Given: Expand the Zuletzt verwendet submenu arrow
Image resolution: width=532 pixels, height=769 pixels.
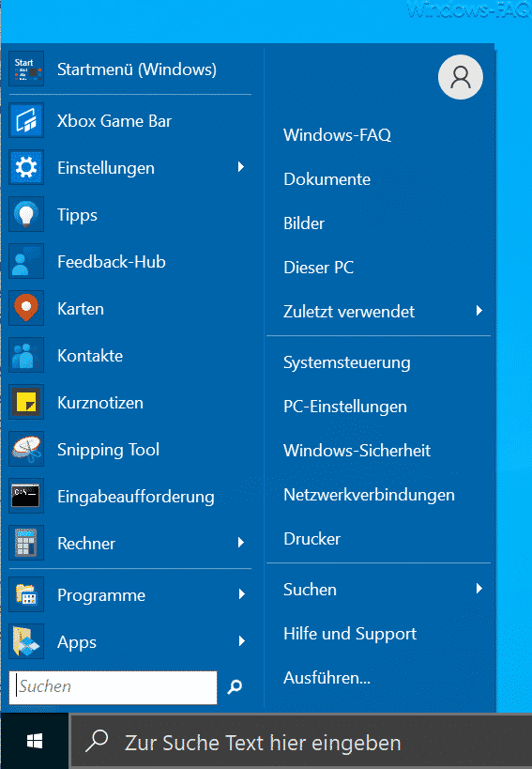Looking at the screenshot, I should (479, 311).
